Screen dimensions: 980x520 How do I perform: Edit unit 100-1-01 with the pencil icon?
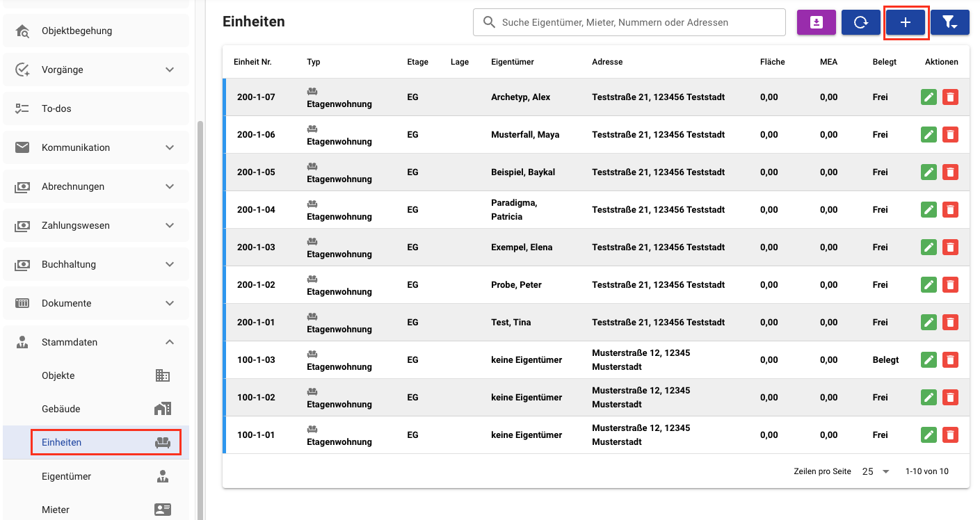929,435
